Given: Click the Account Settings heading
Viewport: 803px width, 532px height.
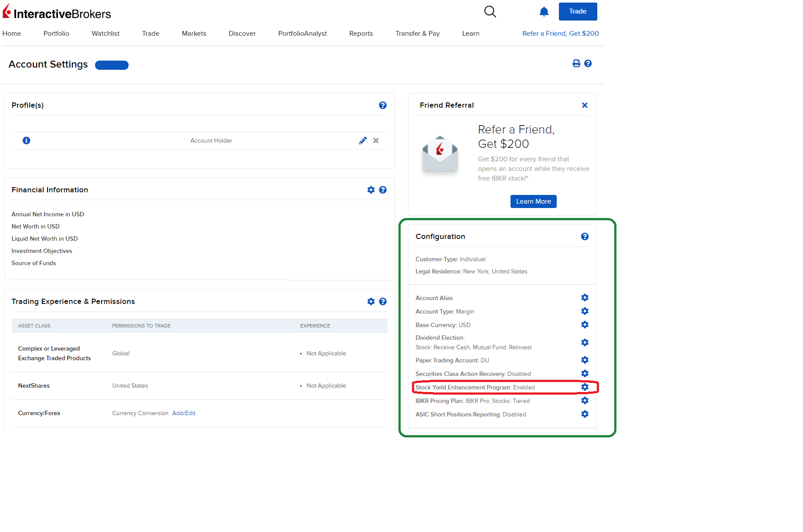Looking at the screenshot, I should [x=48, y=65].
